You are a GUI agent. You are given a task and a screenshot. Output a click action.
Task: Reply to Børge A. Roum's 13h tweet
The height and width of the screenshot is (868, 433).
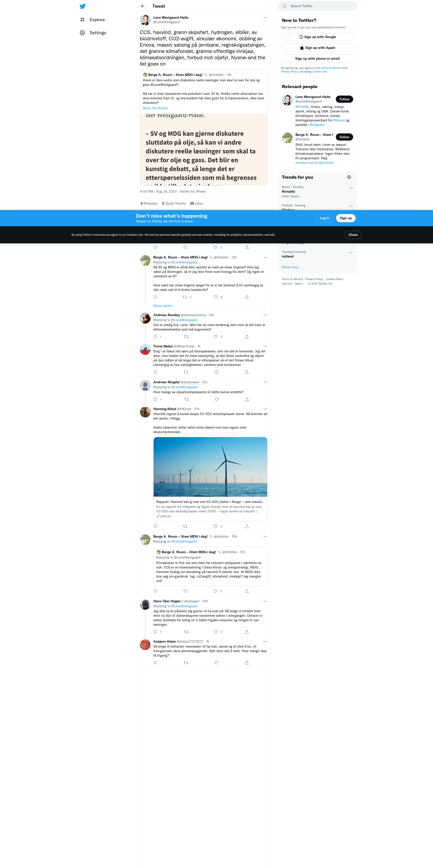pos(155,297)
